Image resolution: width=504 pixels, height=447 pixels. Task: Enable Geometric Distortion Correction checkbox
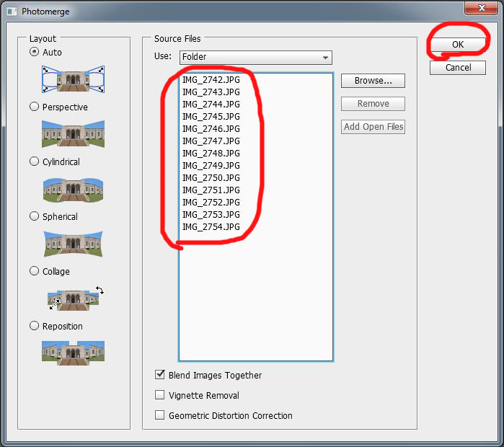pyautogui.click(x=160, y=415)
